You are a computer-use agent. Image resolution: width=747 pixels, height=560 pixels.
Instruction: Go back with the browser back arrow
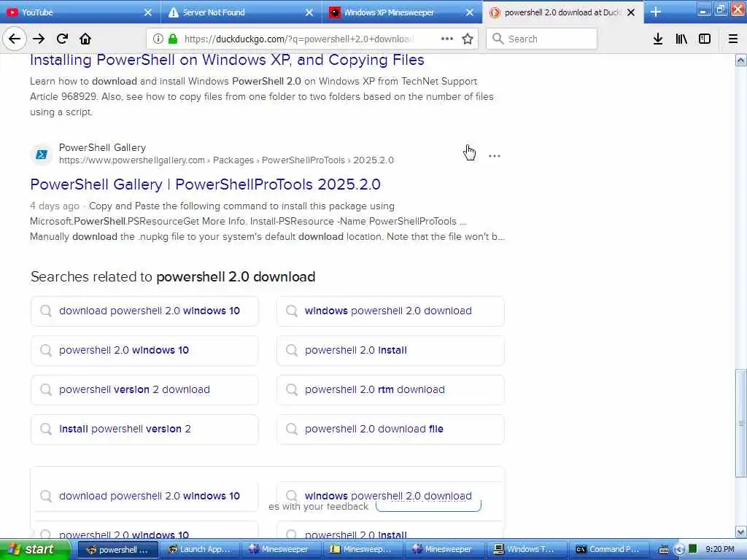point(15,39)
